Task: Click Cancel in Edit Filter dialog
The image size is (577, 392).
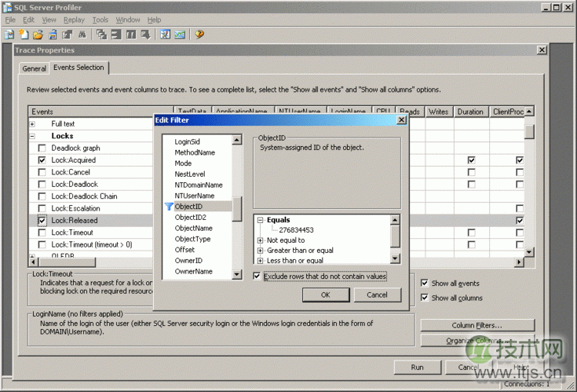Action: coord(377,295)
